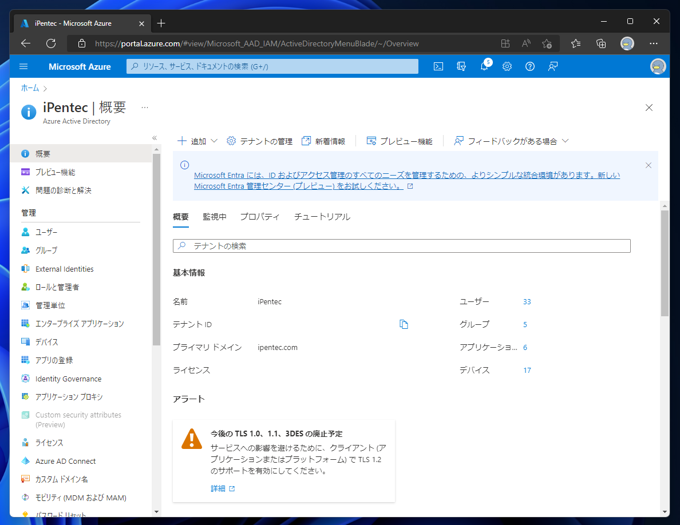This screenshot has width=680, height=525.
Task: Click the sidebar scrollbar down arrow
Action: coord(156,512)
